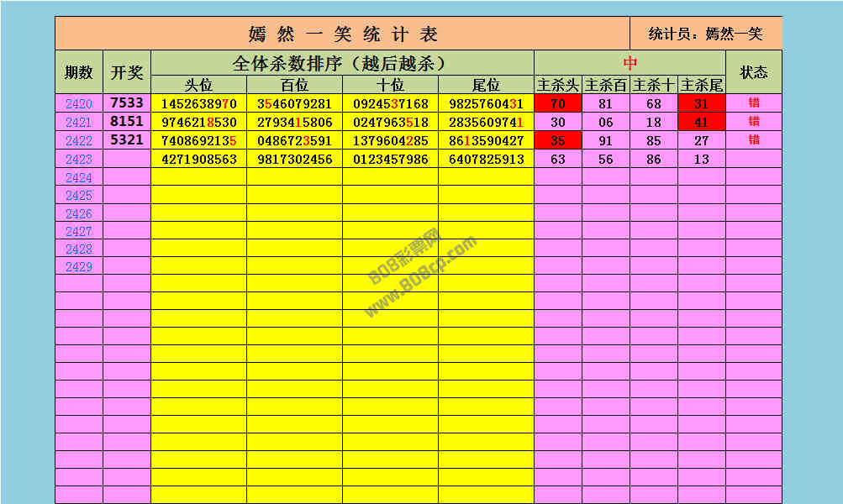This screenshot has width=843, height=504.
Task: Click the 状态 column header
Action: click(x=754, y=72)
